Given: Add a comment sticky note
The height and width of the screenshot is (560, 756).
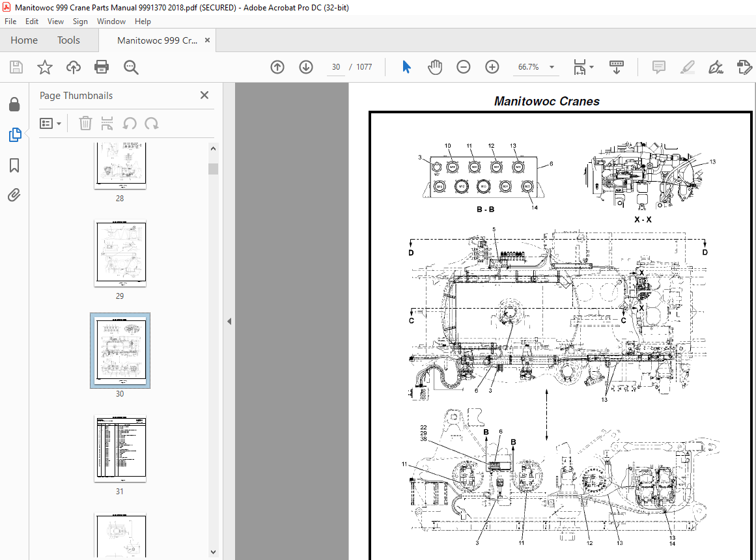Looking at the screenshot, I should (658, 67).
